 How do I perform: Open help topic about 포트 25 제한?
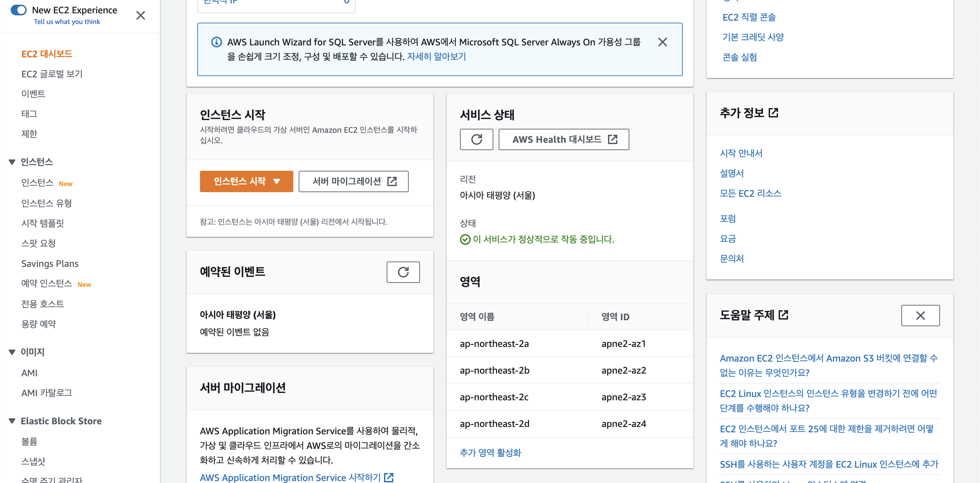tap(827, 436)
